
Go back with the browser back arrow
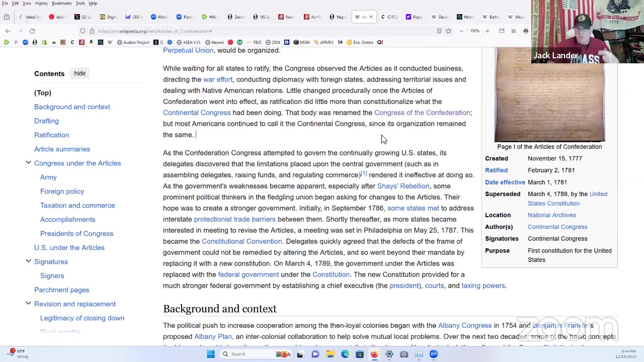(8, 31)
